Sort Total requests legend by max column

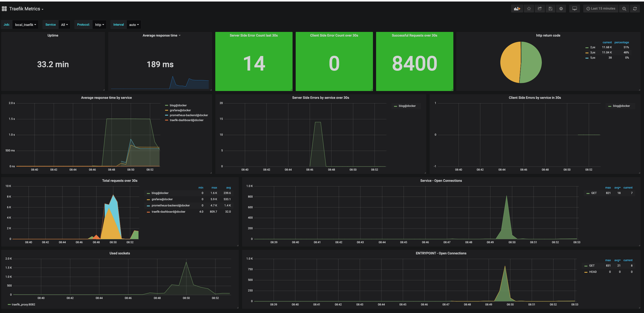click(x=214, y=187)
